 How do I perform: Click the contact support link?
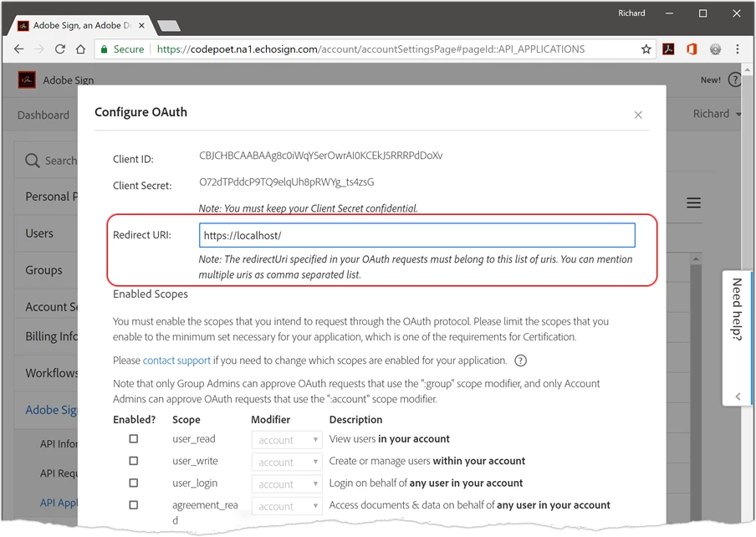176,361
